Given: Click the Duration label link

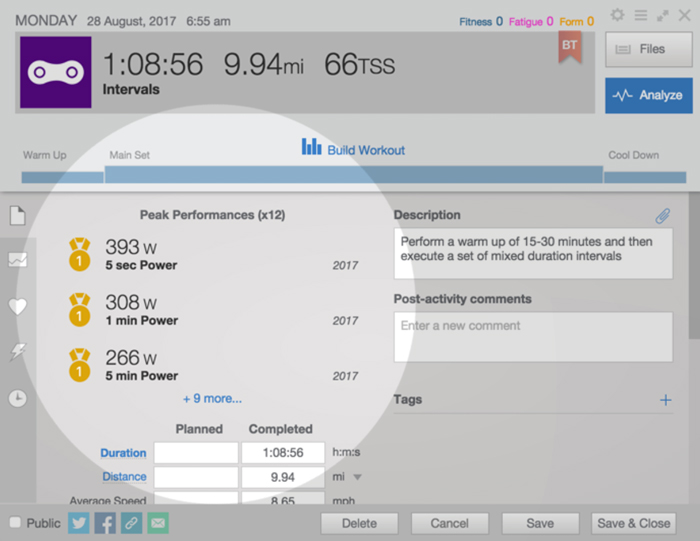Looking at the screenshot, I should 123,453.
